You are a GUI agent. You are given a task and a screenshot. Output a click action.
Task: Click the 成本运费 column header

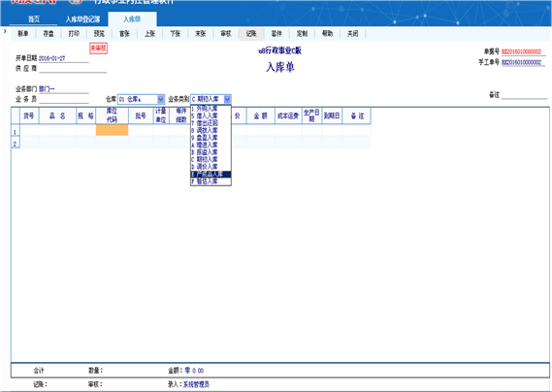[x=288, y=115]
